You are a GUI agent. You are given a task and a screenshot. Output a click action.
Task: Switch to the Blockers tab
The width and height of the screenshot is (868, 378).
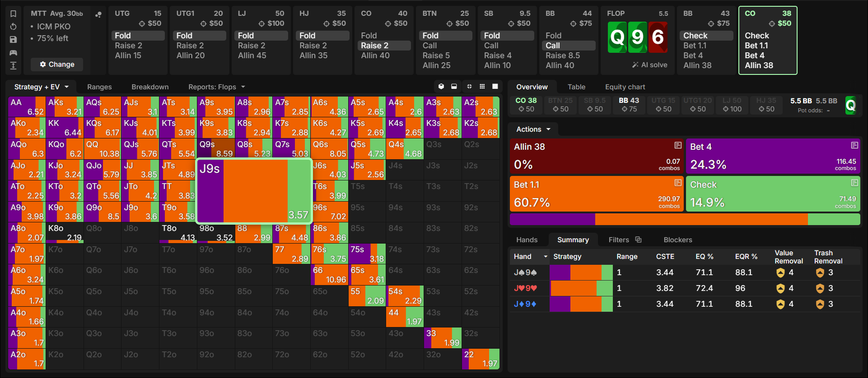click(677, 240)
